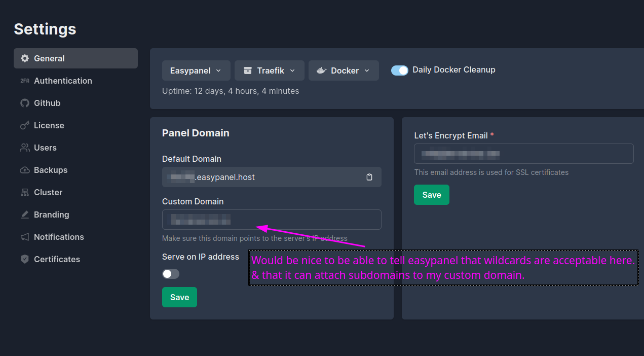644x356 pixels.
Task: Click the gear icon beside General
Action: click(25, 58)
